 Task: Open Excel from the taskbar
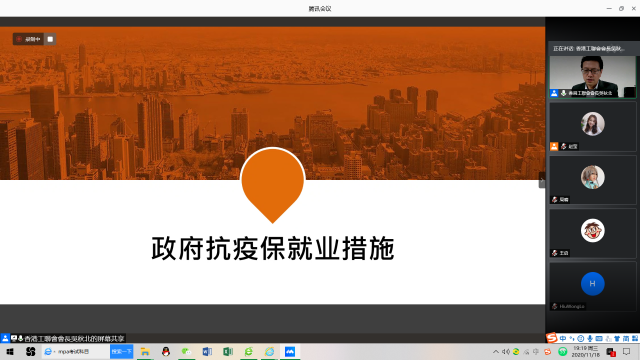coord(228,351)
